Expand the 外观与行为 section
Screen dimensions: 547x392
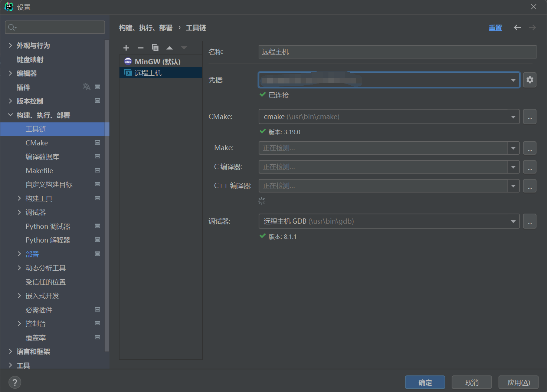pos(10,45)
